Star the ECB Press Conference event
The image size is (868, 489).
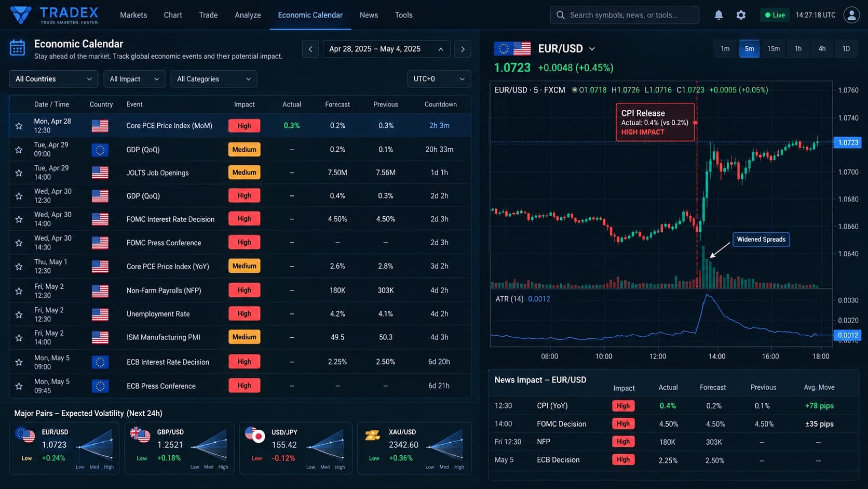tap(19, 386)
